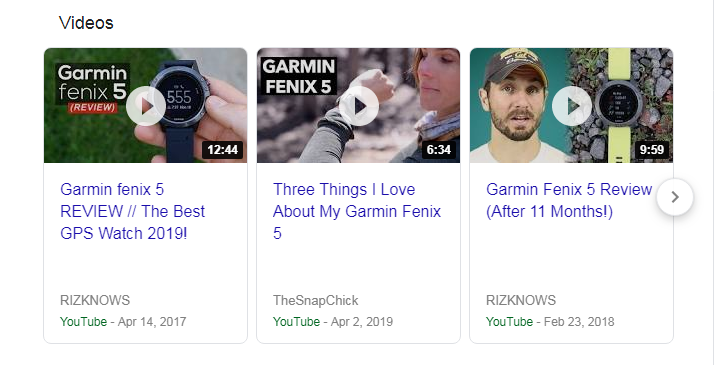Click YouTube source dated Apr 14, 2017

point(83,322)
